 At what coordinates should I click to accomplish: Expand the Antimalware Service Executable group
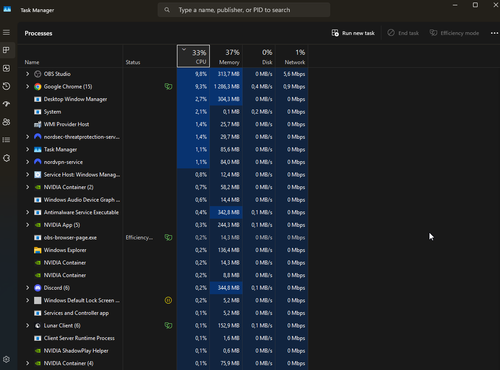(x=28, y=212)
